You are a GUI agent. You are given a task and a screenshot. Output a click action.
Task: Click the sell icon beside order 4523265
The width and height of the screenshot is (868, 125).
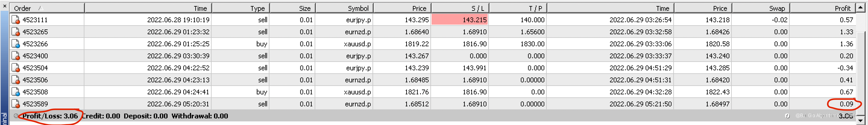pos(15,32)
